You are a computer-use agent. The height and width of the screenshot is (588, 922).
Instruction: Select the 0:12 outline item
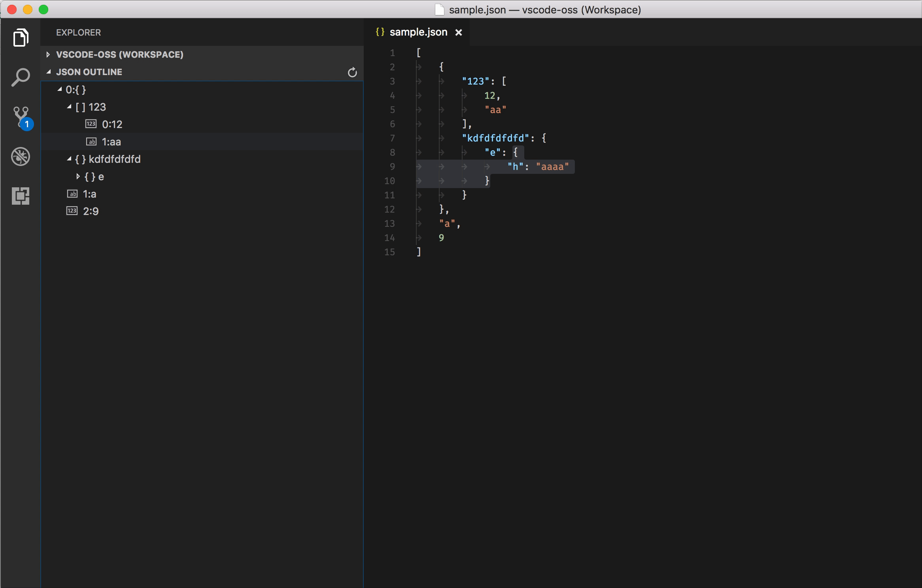202,124
